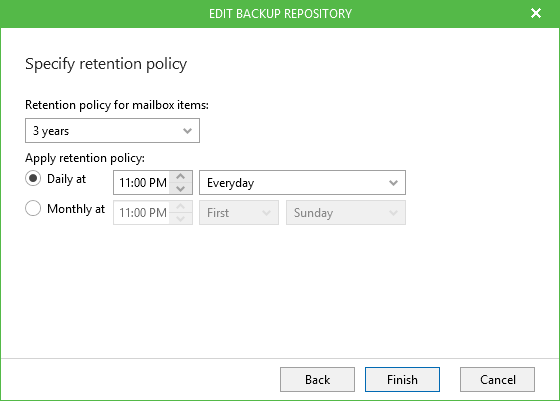Image resolution: width=560 pixels, height=401 pixels.
Task: Cancel the repository edit
Action: (x=497, y=379)
